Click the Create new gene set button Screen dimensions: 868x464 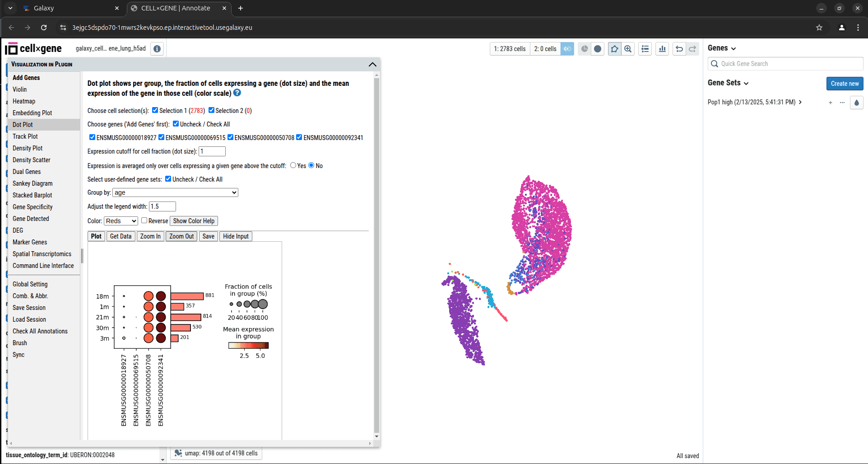click(x=845, y=84)
